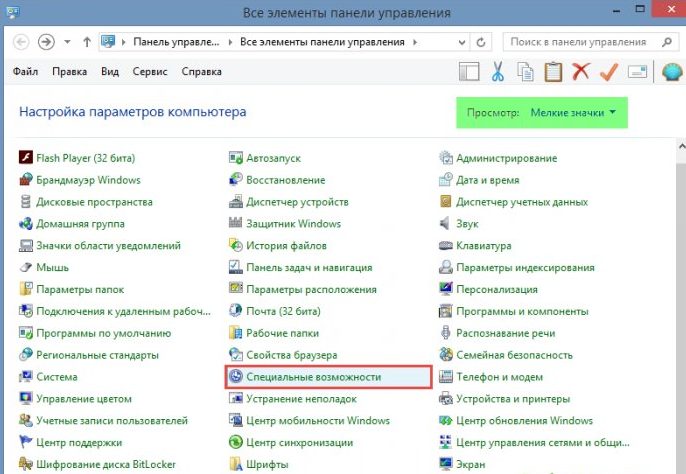
Task: Click the Поиск в панели управления search field
Action: 582,42
